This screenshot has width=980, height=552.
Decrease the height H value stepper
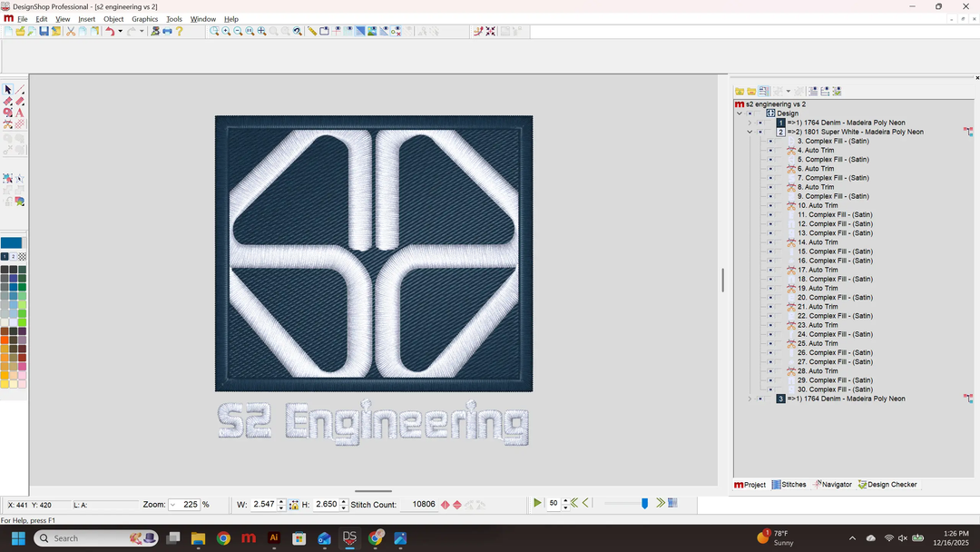tap(344, 508)
